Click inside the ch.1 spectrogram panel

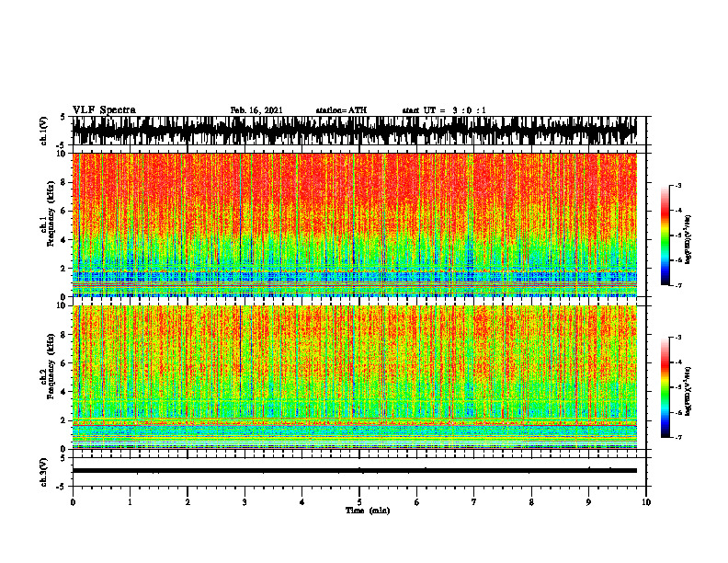point(355,224)
